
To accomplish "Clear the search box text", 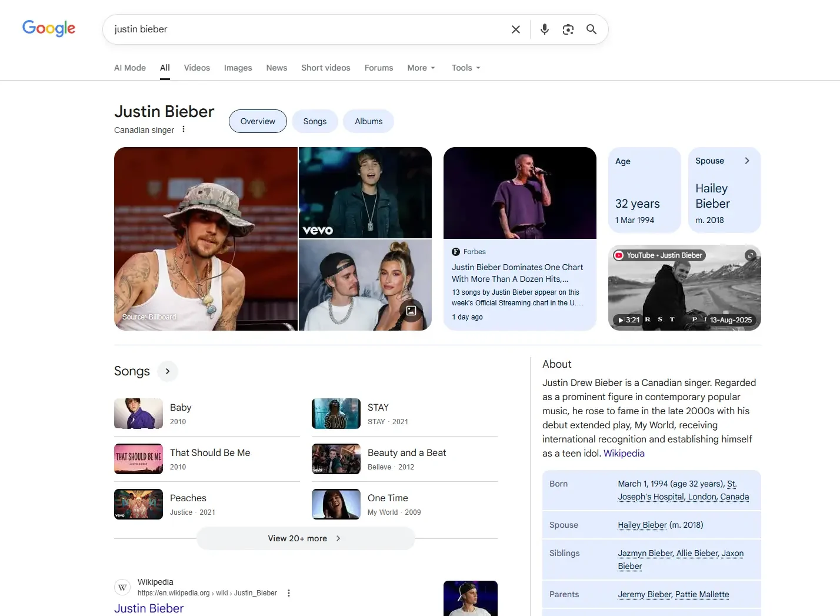I will 516,29.
